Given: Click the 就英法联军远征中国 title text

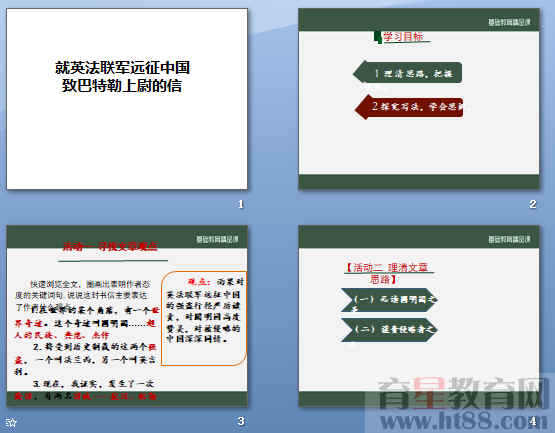Looking at the screenshot, I should pyautogui.click(x=122, y=68).
